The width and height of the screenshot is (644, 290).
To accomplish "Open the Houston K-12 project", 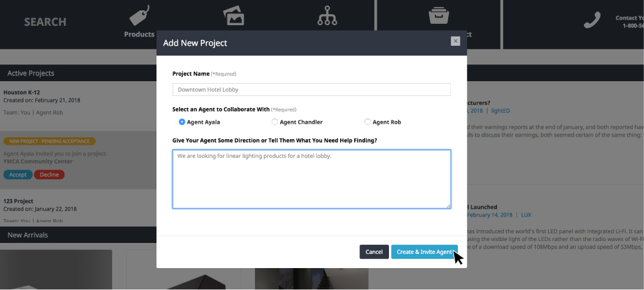I will coord(22,92).
